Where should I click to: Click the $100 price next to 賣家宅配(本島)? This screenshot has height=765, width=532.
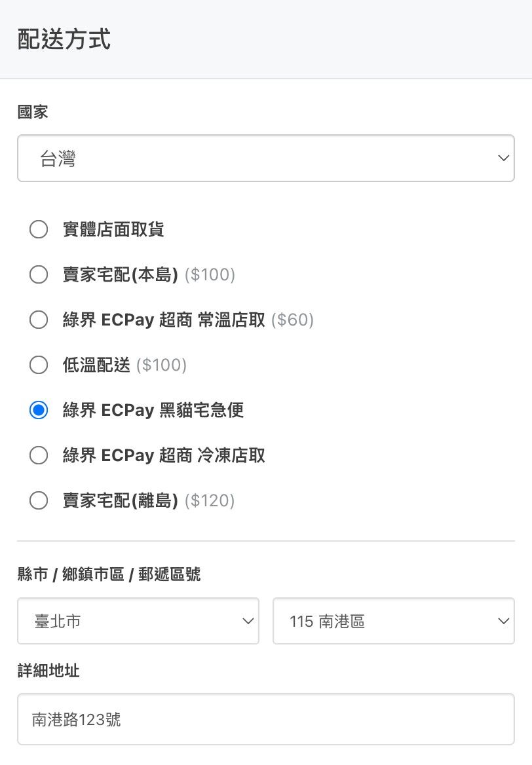(x=210, y=274)
